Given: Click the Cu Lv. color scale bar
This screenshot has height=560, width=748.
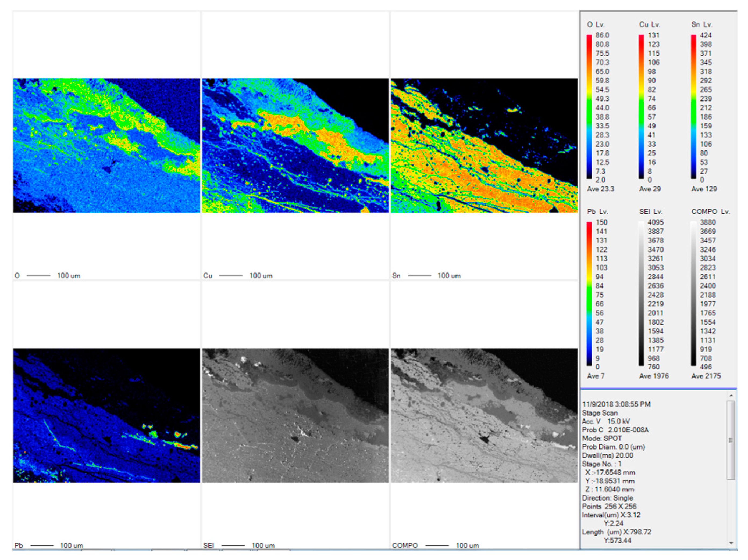Looking at the screenshot, I should (x=641, y=107).
